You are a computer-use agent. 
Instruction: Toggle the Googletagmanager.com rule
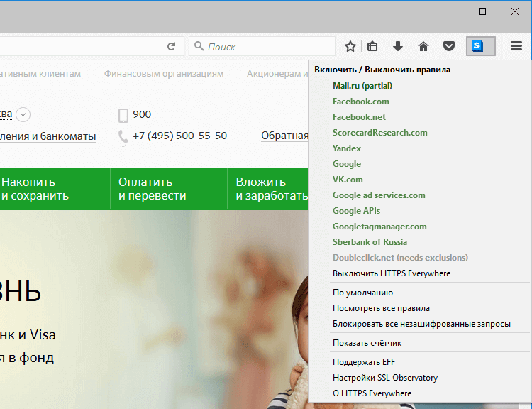pos(379,227)
